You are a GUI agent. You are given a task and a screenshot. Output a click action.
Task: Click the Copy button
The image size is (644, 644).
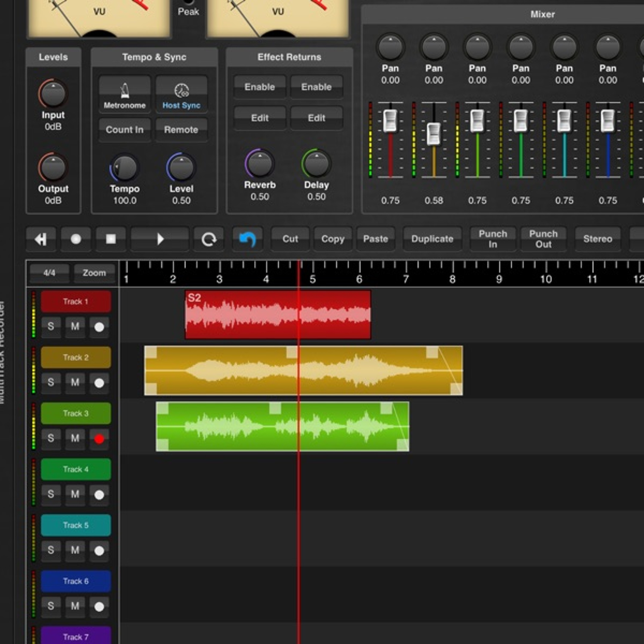[333, 239]
